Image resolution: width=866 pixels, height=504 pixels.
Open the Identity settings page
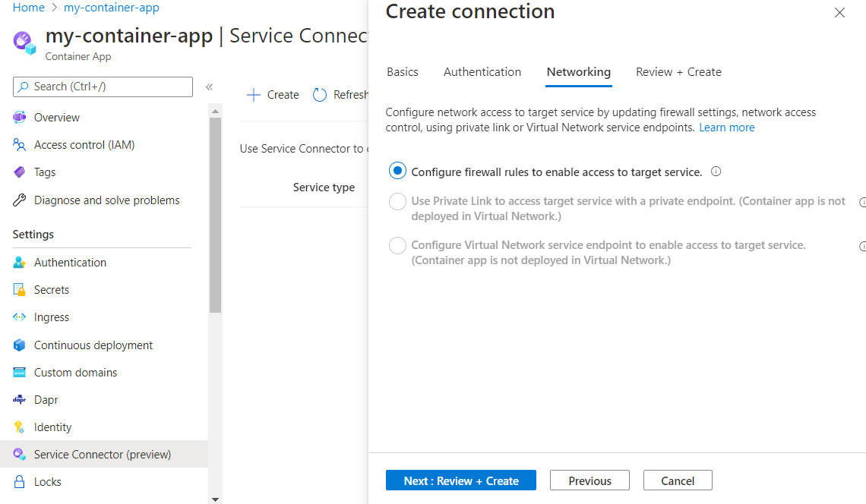pos(52,427)
